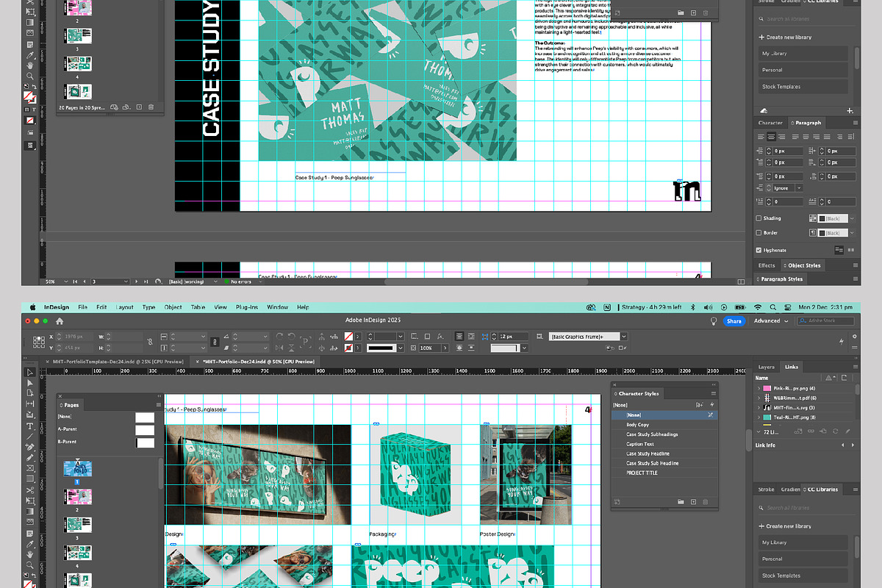The height and width of the screenshot is (588, 882).
Task: Open the Layout menu in lower window
Action: pos(125,307)
